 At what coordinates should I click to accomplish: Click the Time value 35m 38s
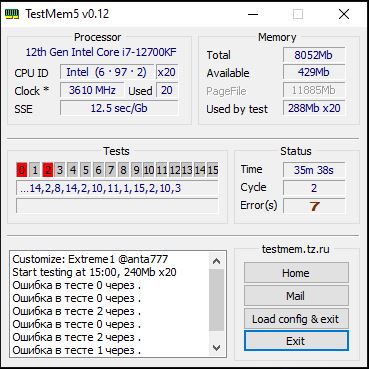tap(314, 170)
